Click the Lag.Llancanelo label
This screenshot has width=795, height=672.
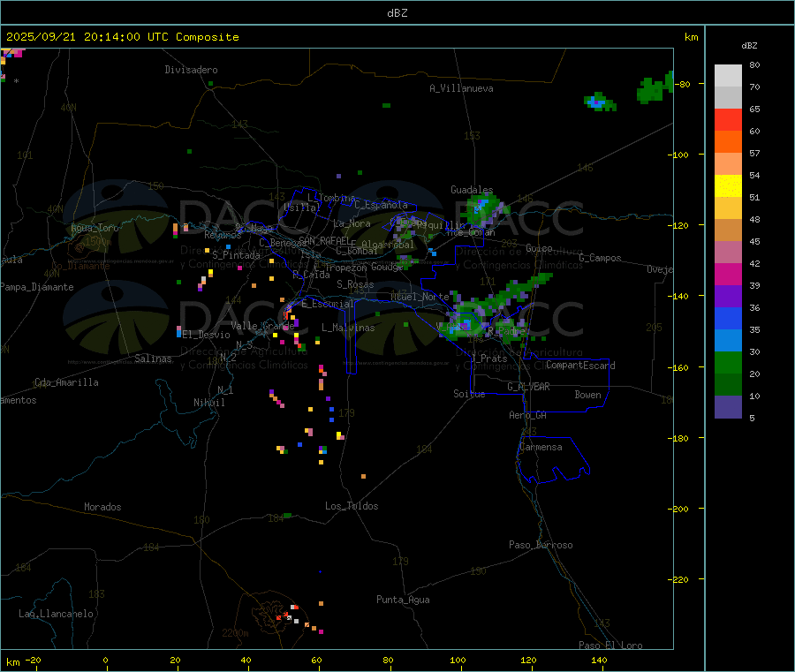coord(56,614)
